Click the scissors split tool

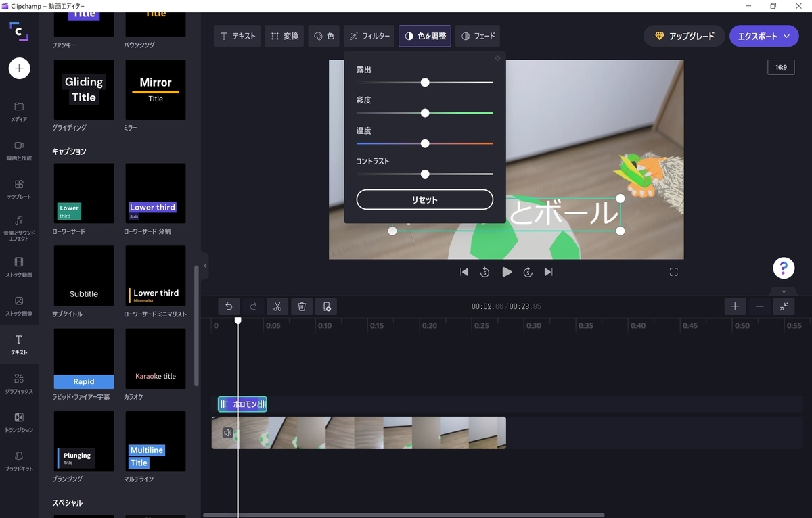(277, 306)
